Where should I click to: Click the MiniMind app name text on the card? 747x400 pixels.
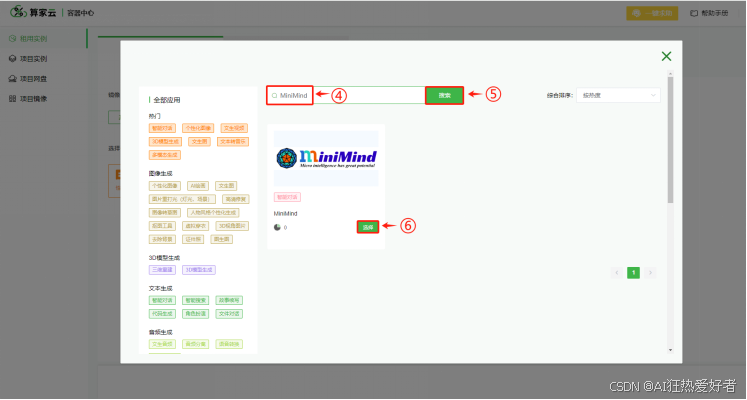(285, 214)
